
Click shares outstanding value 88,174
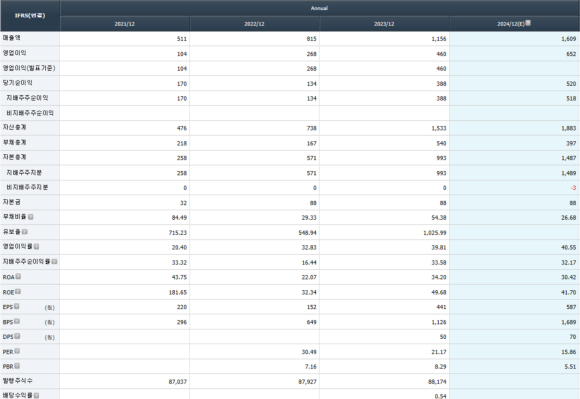pos(437,382)
